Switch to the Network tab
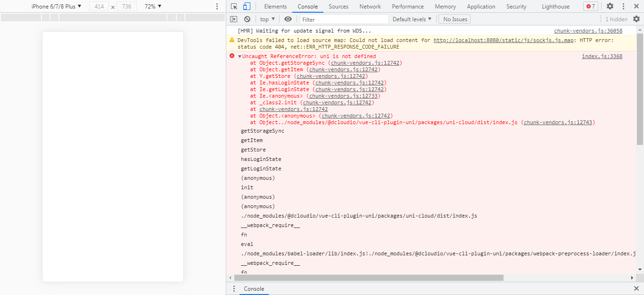Screen dimensions: 644x295 pos(370,7)
